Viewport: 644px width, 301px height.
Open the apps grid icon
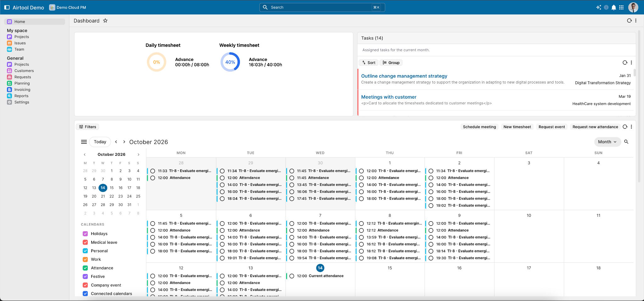621,7
